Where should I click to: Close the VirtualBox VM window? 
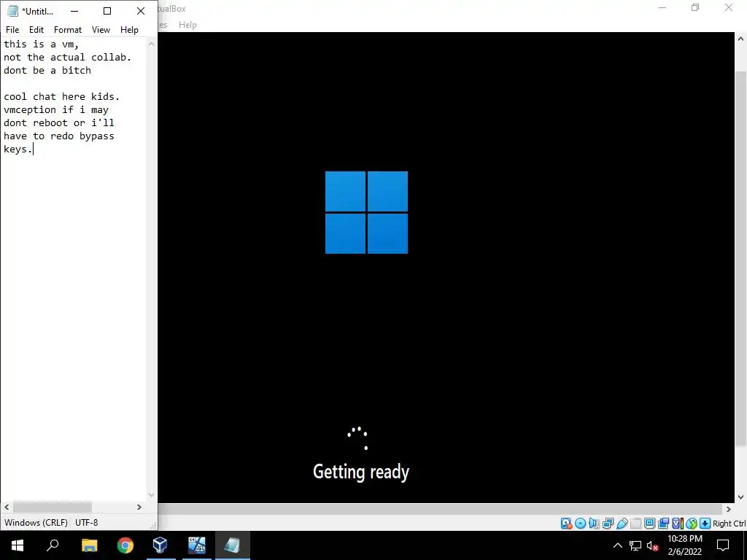point(729,8)
